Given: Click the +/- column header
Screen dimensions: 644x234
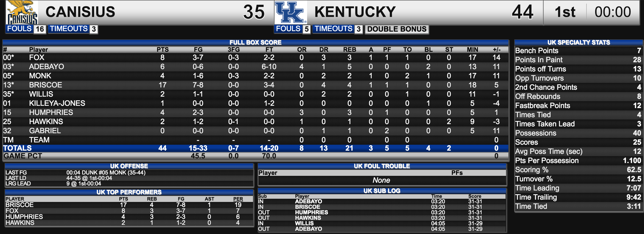Looking at the screenshot, I should [x=496, y=49].
